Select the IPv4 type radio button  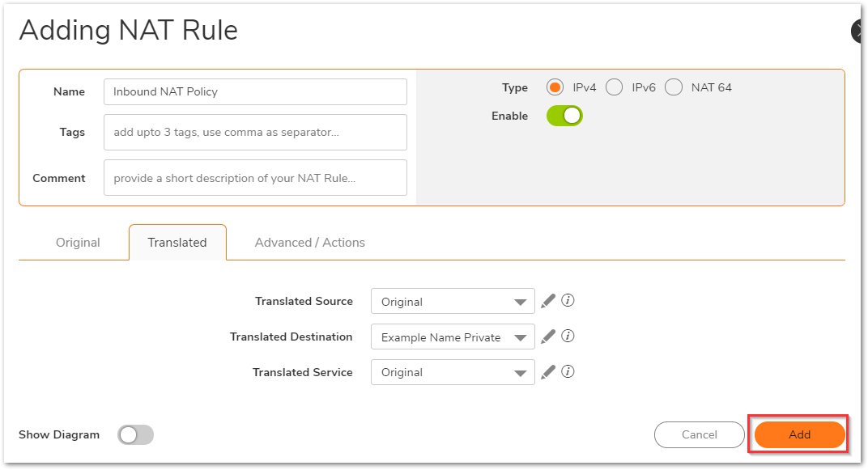(555, 87)
